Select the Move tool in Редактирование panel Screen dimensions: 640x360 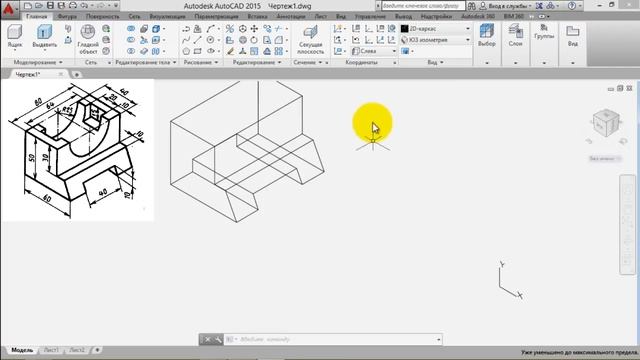pos(254,29)
